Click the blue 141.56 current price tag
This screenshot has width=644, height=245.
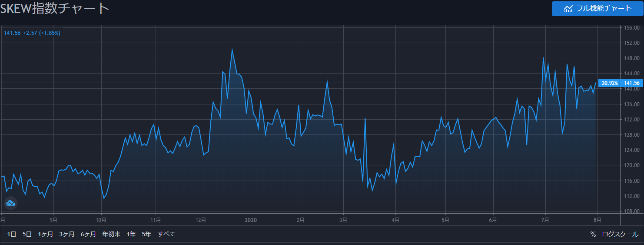click(x=632, y=83)
